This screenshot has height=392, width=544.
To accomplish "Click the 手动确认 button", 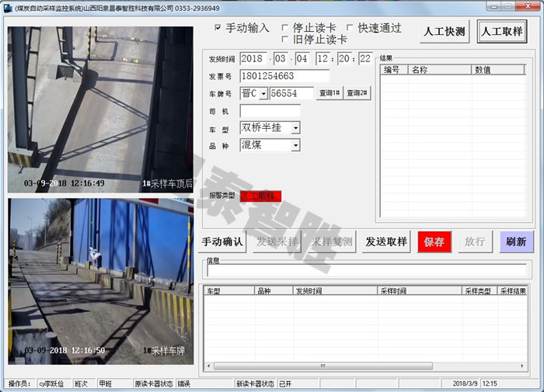I will (222, 241).
